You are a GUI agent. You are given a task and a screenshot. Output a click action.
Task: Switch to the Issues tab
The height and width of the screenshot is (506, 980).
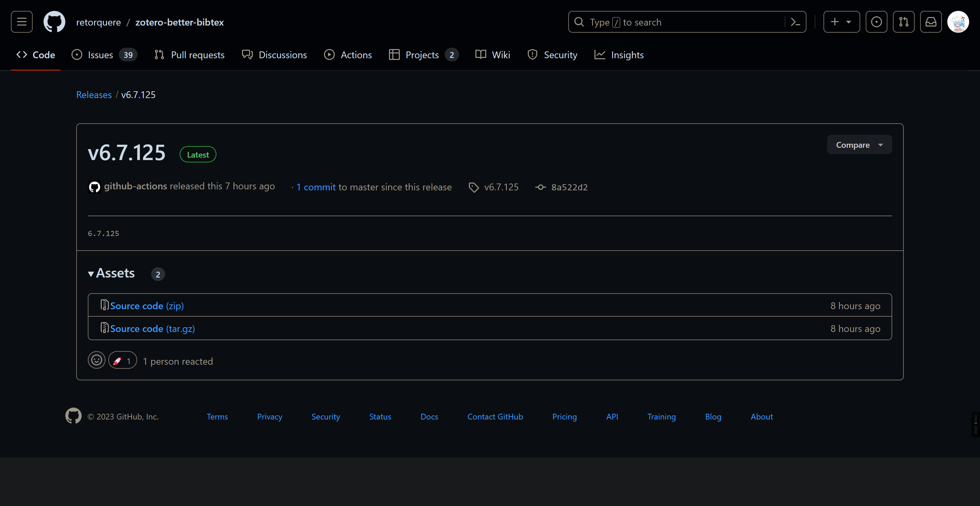pyautogui.click(x=100, y=55)
